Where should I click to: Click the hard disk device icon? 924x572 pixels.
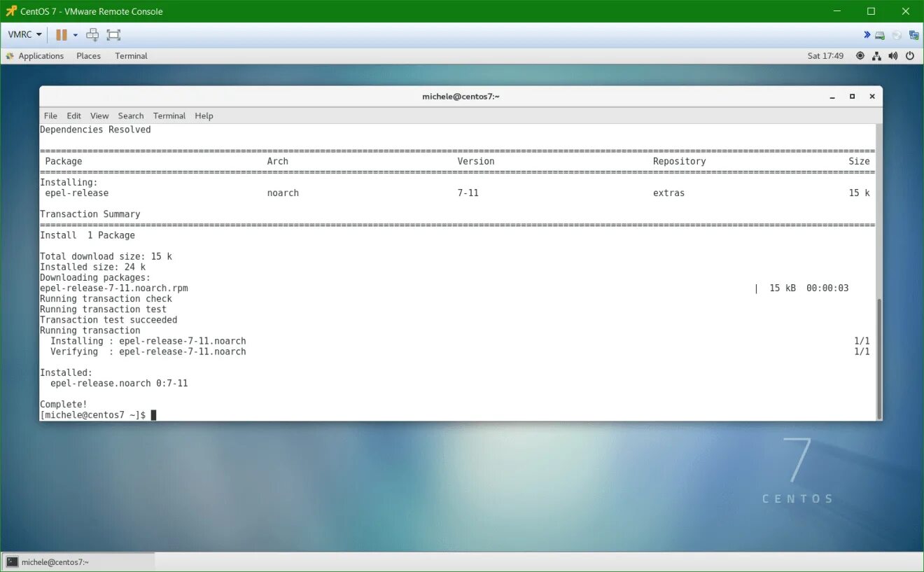click(880, 35)
